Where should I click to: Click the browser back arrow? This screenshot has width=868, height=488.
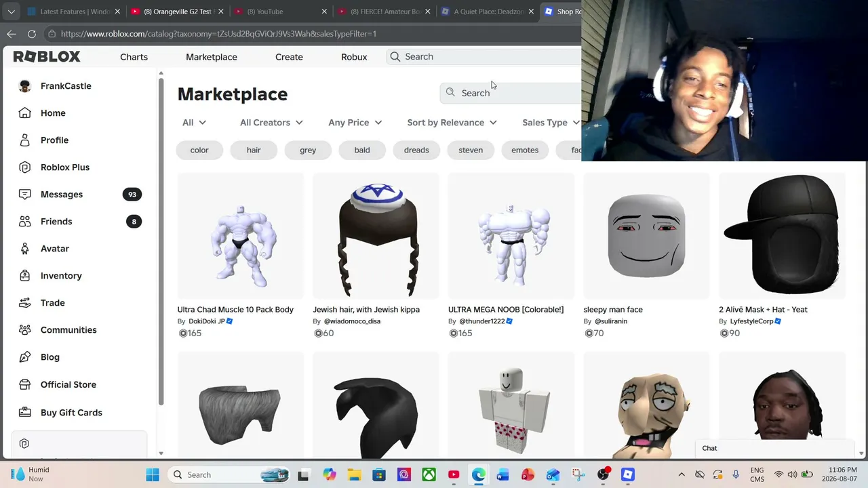click(x=12, y=34)
